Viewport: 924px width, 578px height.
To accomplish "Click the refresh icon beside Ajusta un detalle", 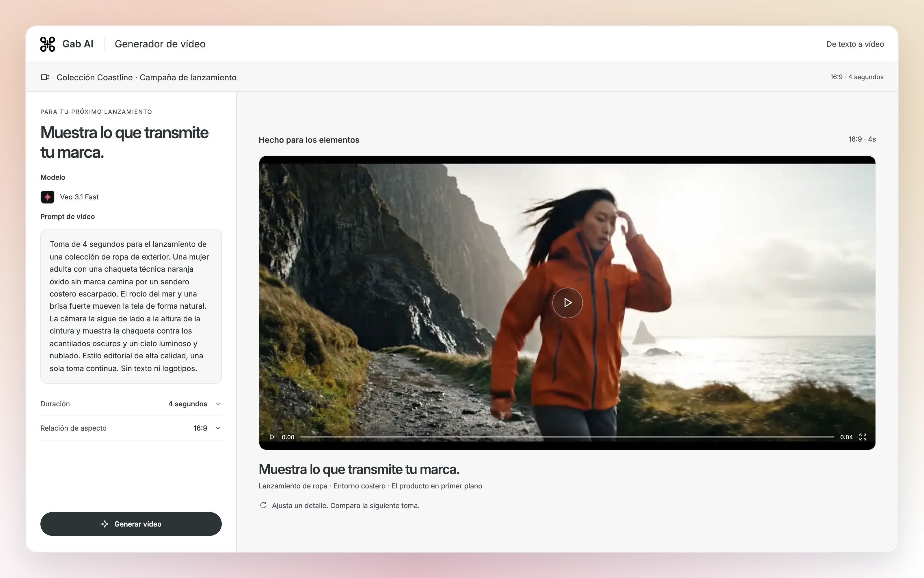I will pyautogui.click(x=263, y=505).
